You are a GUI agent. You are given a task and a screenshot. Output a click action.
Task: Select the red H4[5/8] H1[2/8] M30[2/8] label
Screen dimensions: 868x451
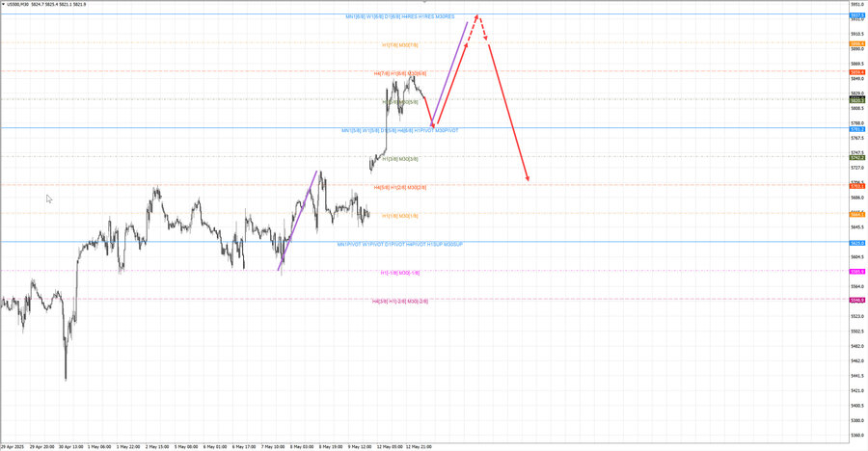pyautogui.click(x=399, y=188)
